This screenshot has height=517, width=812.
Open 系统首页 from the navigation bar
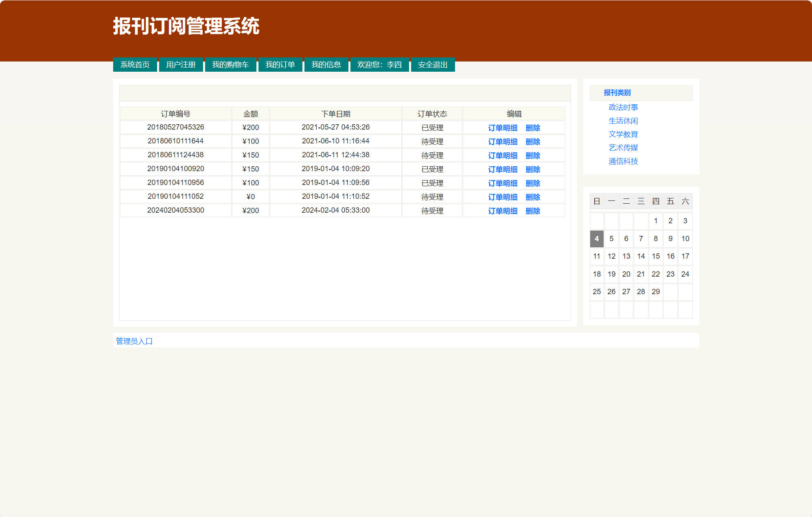coord(135,64)
